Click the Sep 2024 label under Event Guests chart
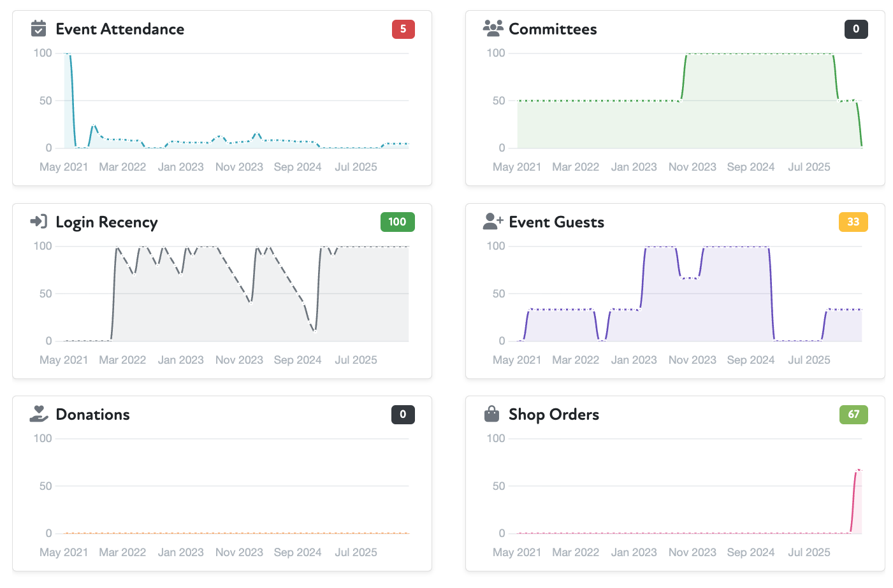Image resolution: width=893 pixels, height=588 pixels. (750, 360)
